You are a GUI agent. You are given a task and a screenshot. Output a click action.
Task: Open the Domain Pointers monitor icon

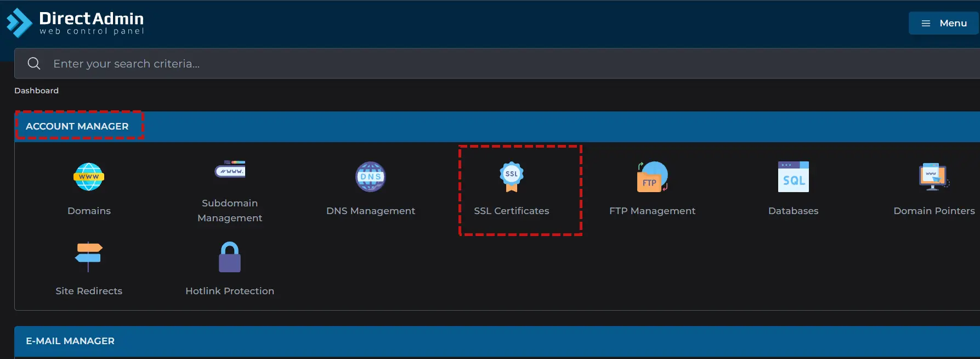[934, 177]
